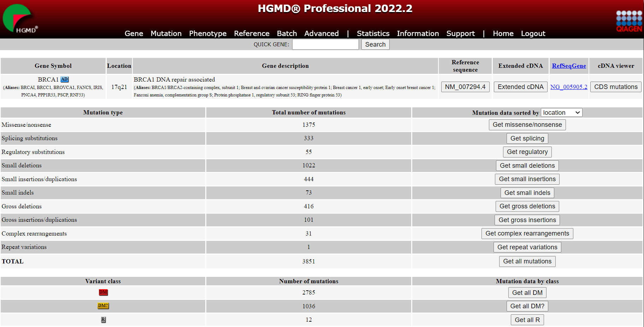
Task: Click the Regulatory substitutions row label
Action: tap(33, 152)
